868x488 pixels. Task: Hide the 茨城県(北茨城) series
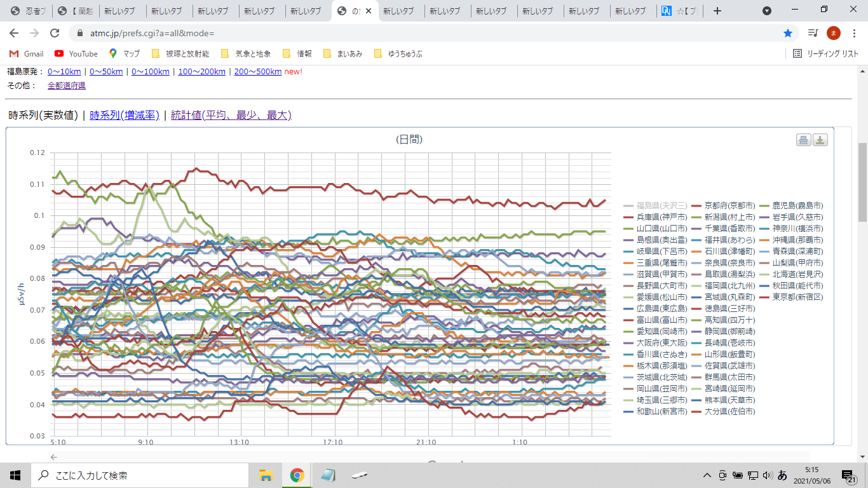point(655,377)
